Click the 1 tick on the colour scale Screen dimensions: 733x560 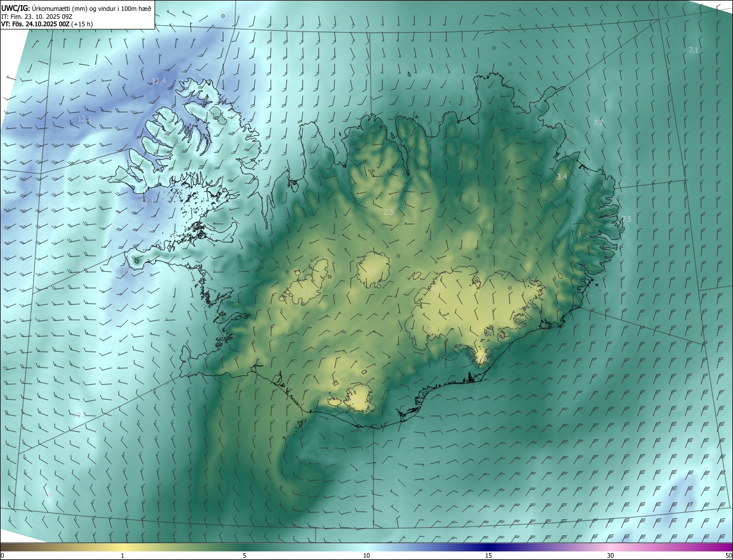123,555
